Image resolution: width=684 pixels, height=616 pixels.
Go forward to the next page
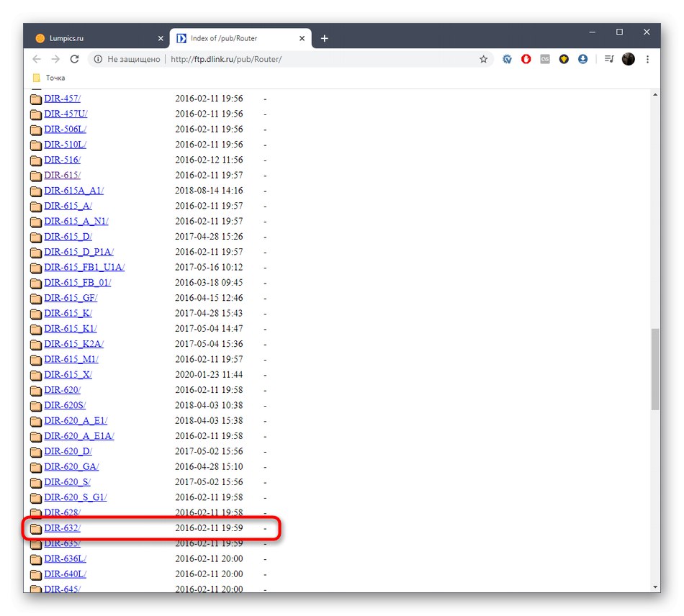[55, 59]
